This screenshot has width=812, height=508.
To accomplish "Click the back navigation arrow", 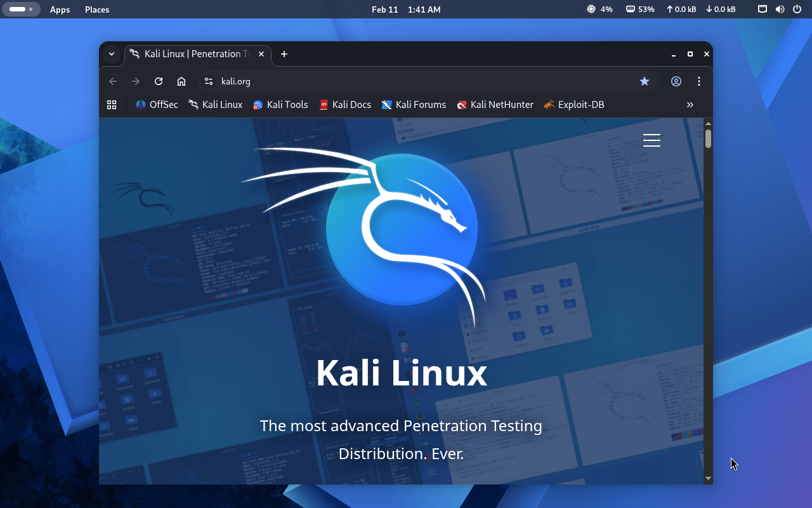I will click(113, 81).
